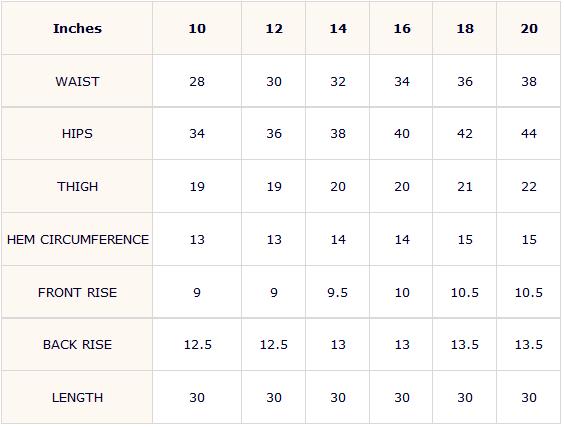Screen dimensions: 564x427
Task: Select size 10 column header
Action: click(x=197, y=29)
